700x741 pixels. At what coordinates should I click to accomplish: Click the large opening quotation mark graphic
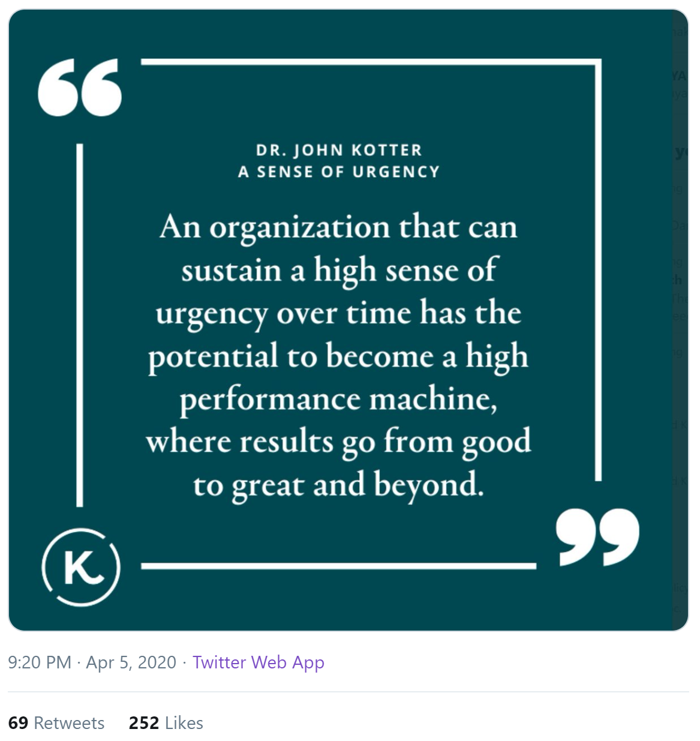(x=80, y=87)
